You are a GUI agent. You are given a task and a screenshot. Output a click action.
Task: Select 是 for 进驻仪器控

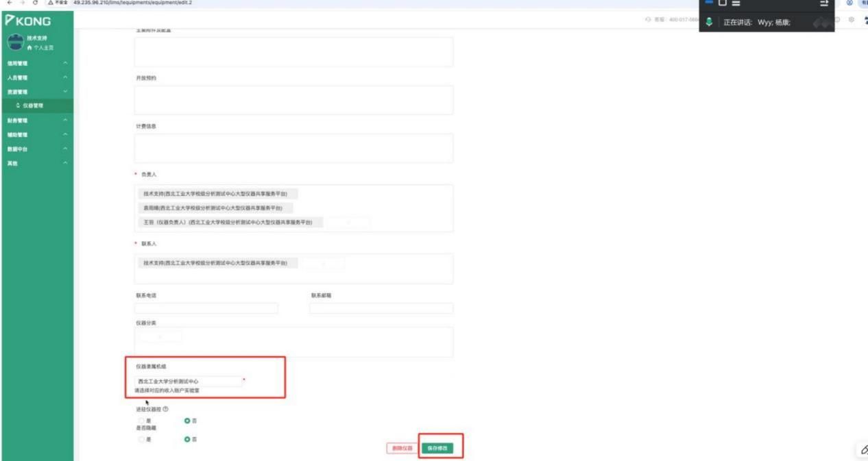tap(141, 420)
